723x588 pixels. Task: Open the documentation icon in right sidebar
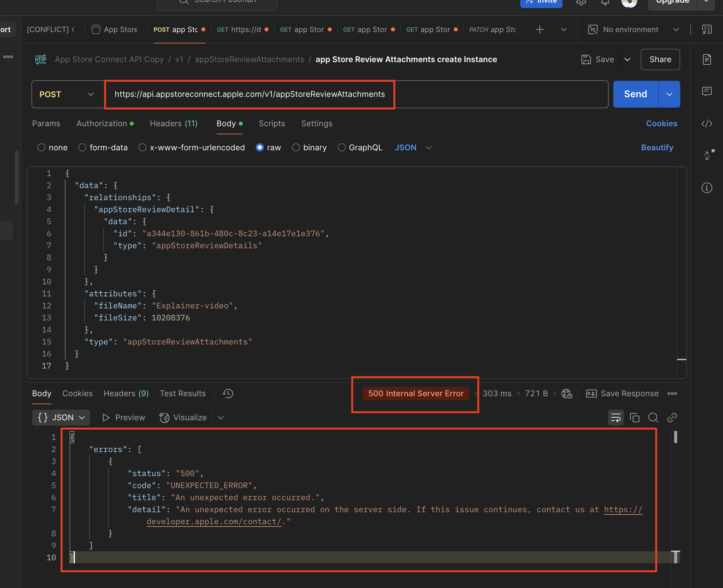click(x=706, y=59)
